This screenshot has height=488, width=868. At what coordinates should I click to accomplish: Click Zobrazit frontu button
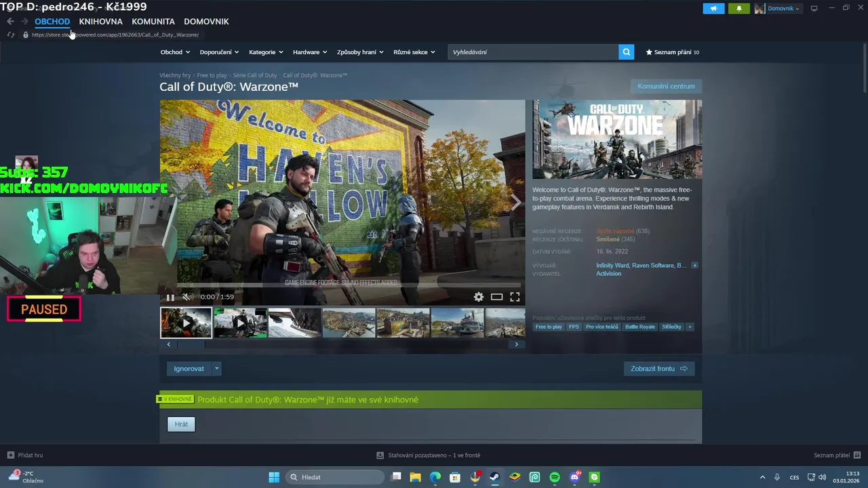click(659, 369)
